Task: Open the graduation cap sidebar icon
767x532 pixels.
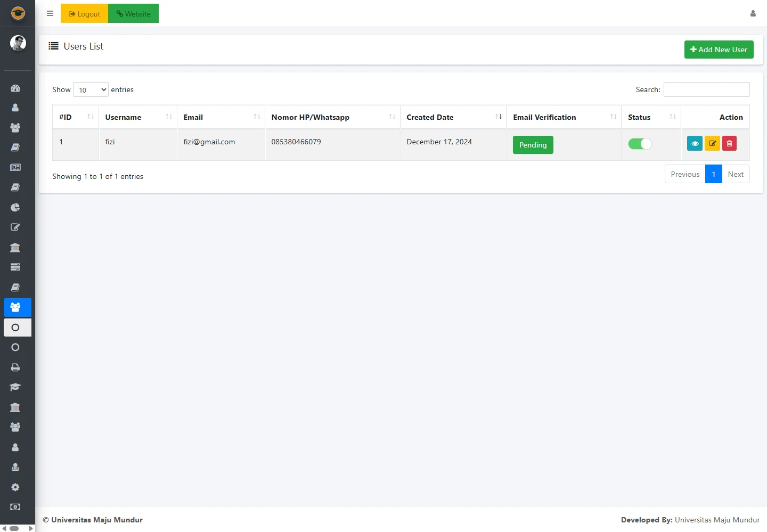Action: (x=15, y=387)
